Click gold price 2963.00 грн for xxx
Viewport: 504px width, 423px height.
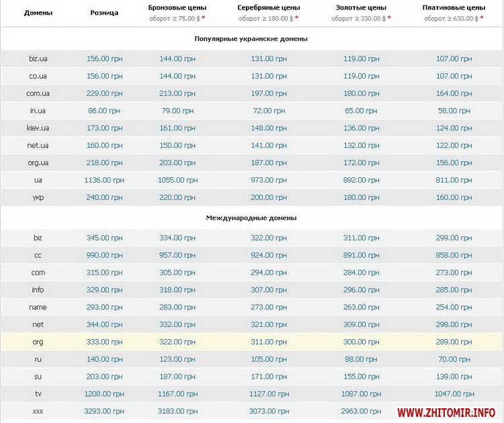click(361, 411)
